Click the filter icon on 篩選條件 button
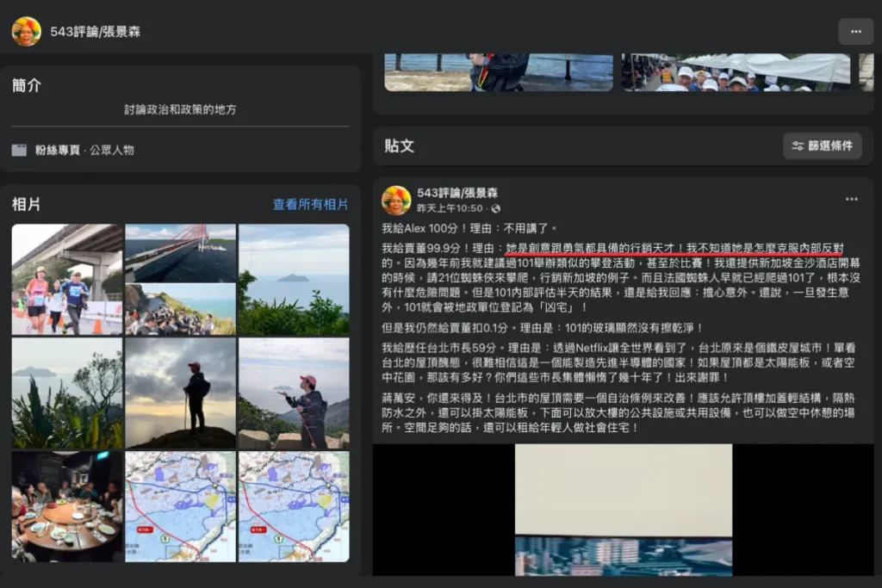This screenshot has height=588, width=882. [797, 146]
